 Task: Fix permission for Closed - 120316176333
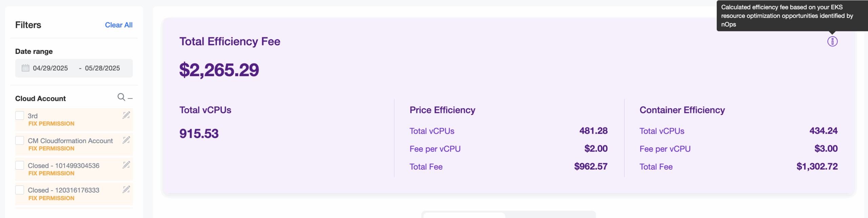coord(51,198)
